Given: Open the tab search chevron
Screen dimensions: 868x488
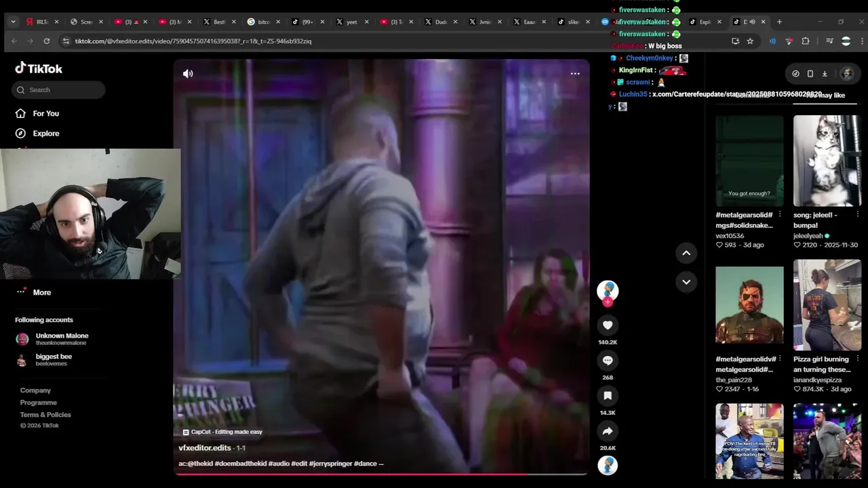Looking at the screenshot, I should pyautogui.click(x=13, y=22).
